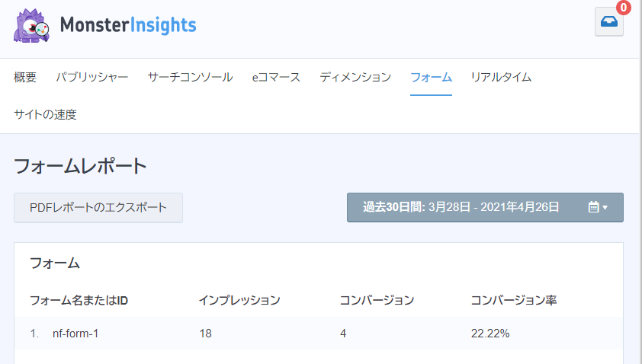Click the フォーム名またはID column header
The height and width of the screenshot is (364, 642).
(78, 300)
